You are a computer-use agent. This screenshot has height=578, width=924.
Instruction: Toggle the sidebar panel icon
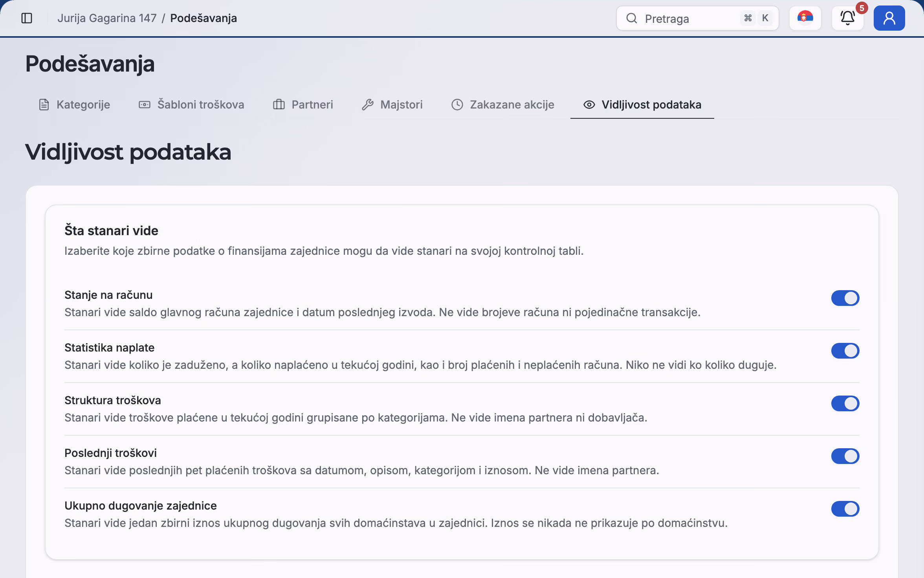tap(27, 18)
